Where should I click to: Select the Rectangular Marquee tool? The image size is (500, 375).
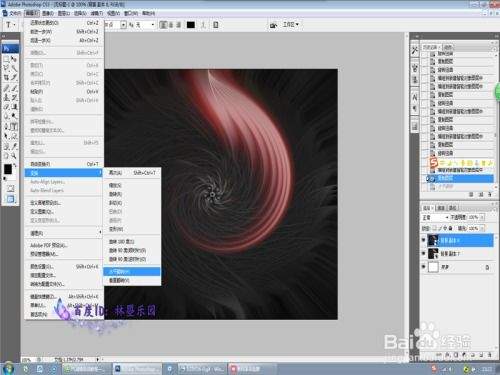[6, 59]
